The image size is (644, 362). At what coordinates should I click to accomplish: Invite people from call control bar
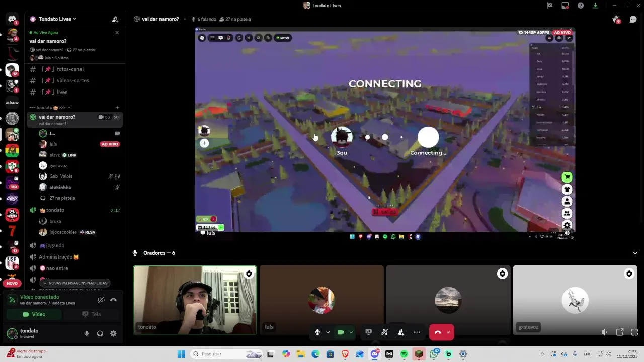[400, 332]
